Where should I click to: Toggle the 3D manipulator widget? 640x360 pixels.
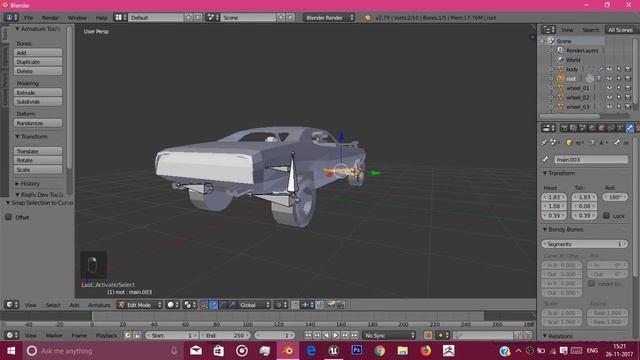(x=204, y=305)
